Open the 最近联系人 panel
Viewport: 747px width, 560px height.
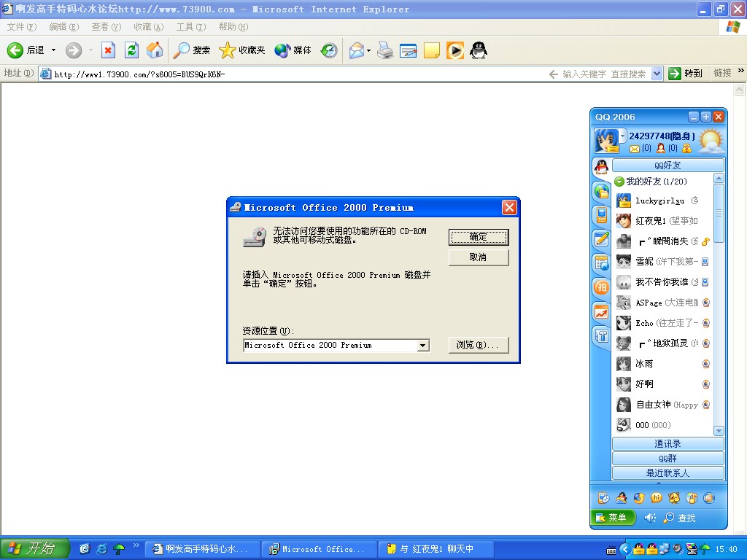tap(667, 472)
